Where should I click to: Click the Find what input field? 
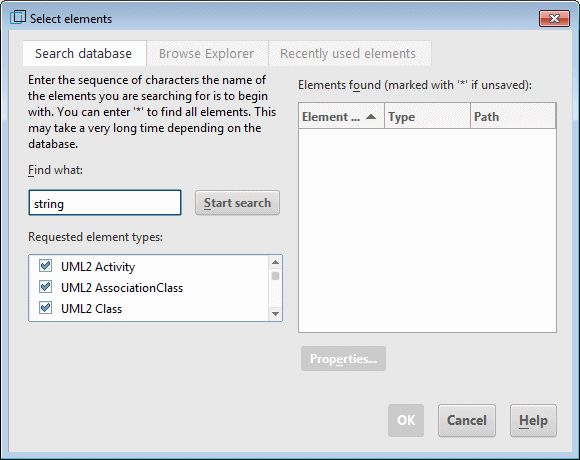pos(105,203)
